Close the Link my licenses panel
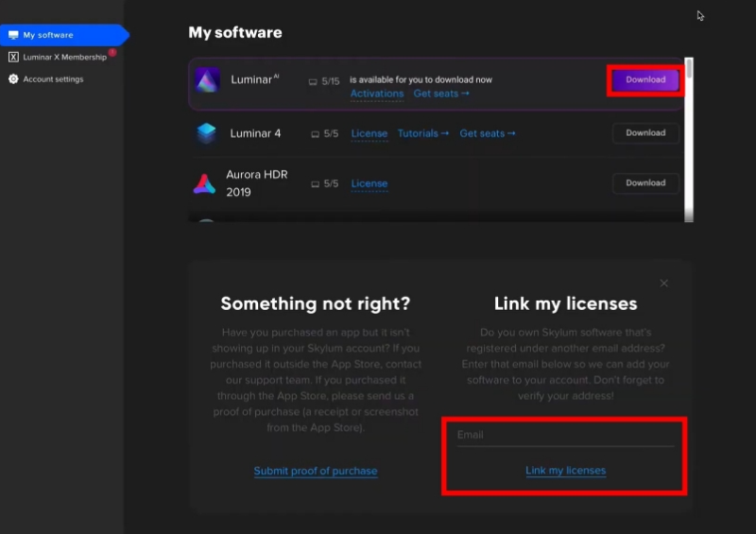 (664, 284)
